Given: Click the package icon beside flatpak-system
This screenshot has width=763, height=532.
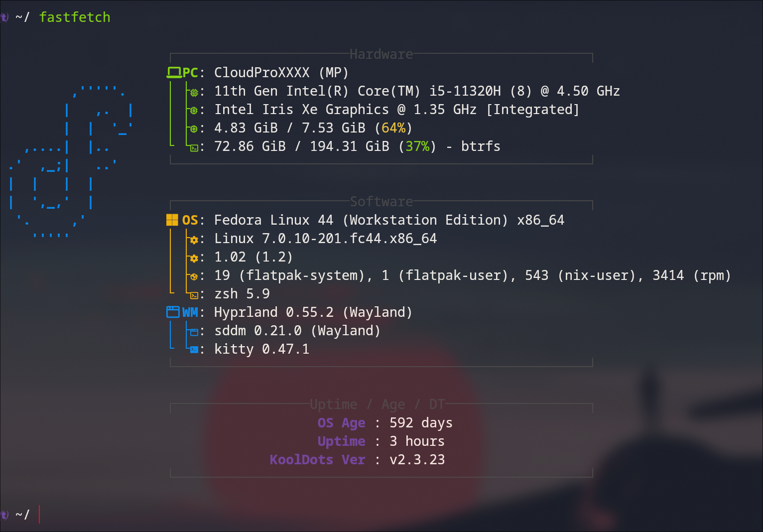Looking at the screenshot, I should (x=194, y=276).
